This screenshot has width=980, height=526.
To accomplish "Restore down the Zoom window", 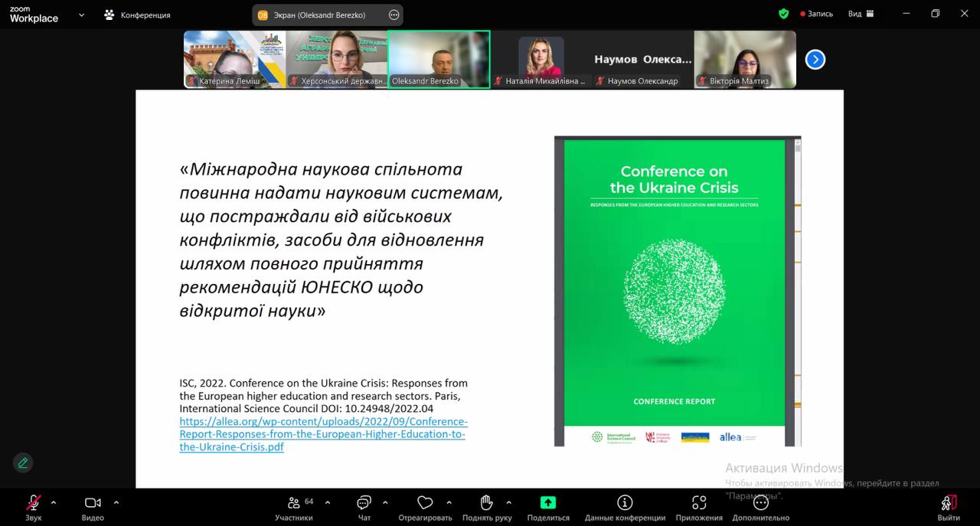I will [x=935, y=14].
